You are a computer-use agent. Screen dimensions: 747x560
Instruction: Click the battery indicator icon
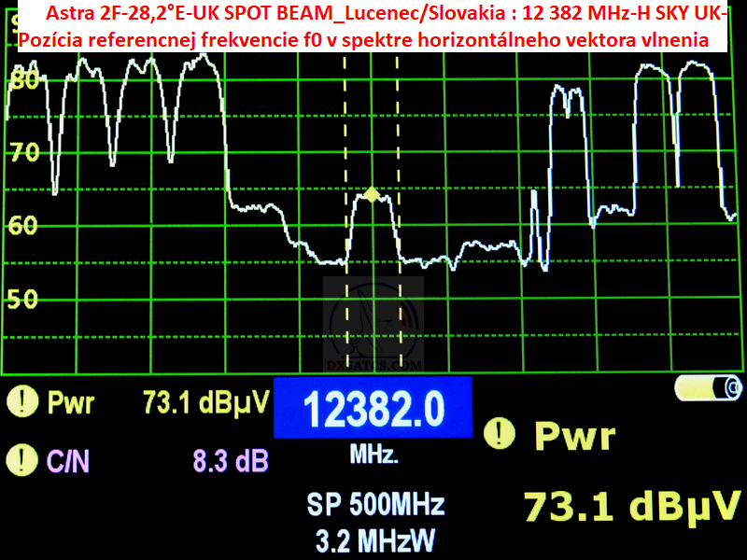click(711, 387)
